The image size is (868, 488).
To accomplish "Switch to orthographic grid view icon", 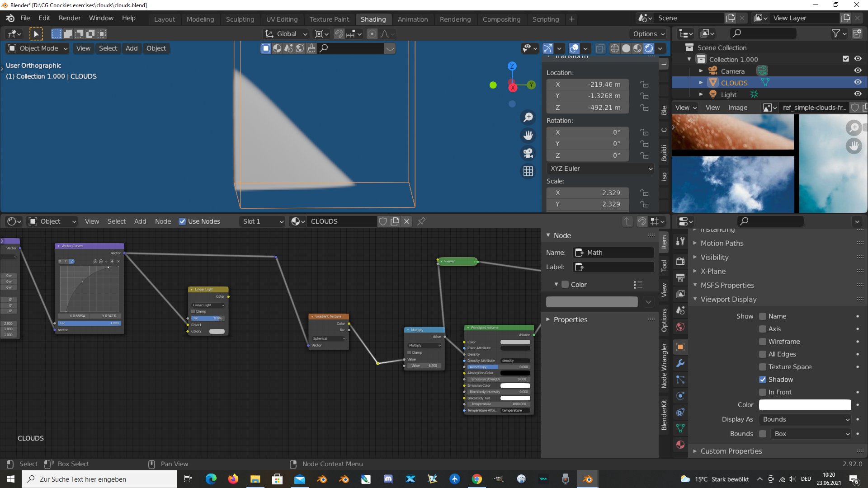I will coord(528,171).
